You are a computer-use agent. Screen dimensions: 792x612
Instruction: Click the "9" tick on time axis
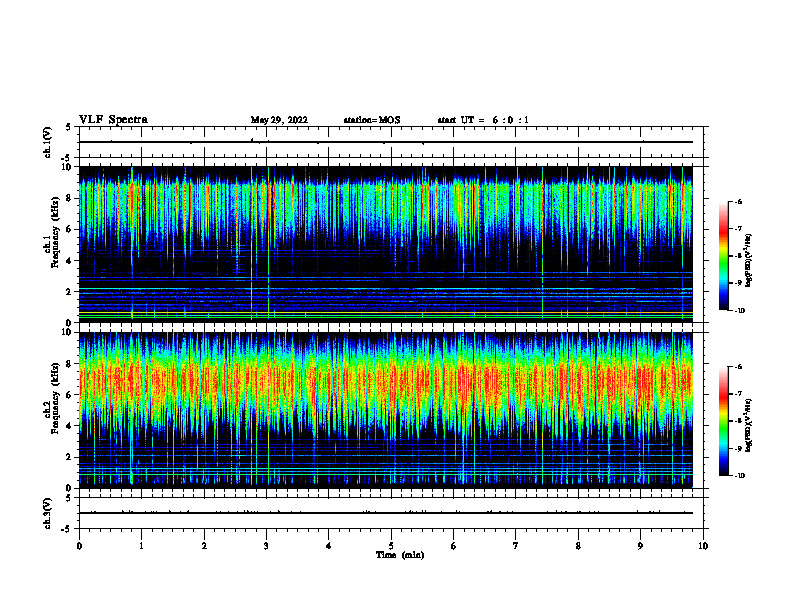click(x=640, y=546)
